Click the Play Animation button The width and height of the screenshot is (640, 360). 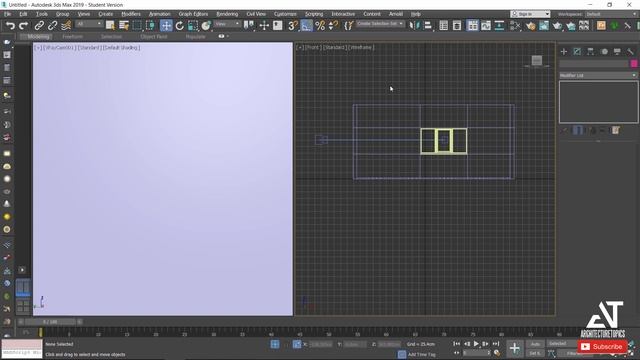click(x=476, y=344)
